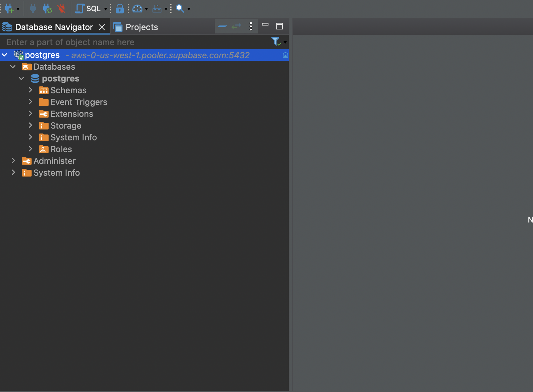Image resolution: width=533 pixels, height=392 pixels.
Task: Collapse the Databases folder
Action: click(13, 67)
